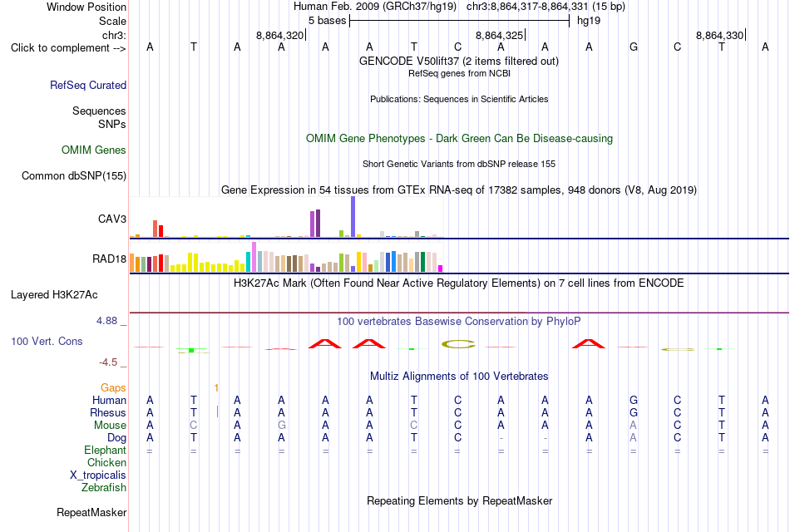Click the OMIM Genes track label

[x=94, y=150]
